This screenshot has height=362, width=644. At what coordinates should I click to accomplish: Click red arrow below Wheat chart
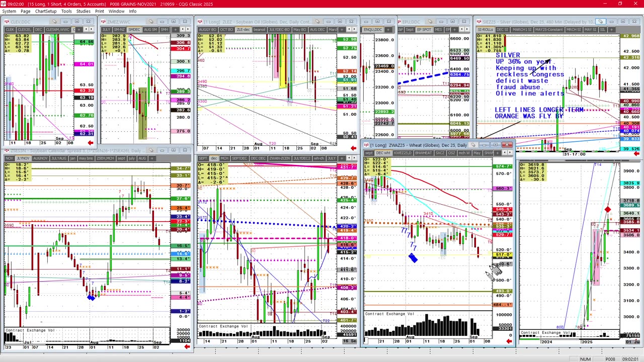509,341
